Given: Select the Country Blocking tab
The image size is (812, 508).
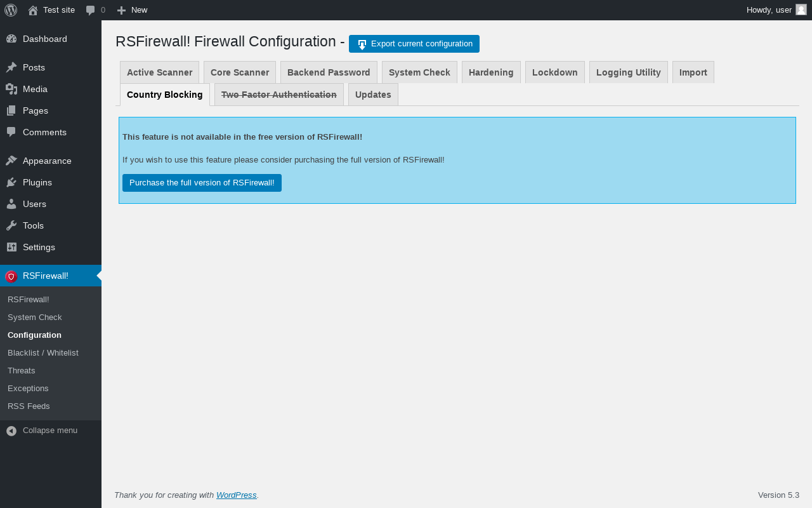Looking at the screenshot, I should click(165, 95).
